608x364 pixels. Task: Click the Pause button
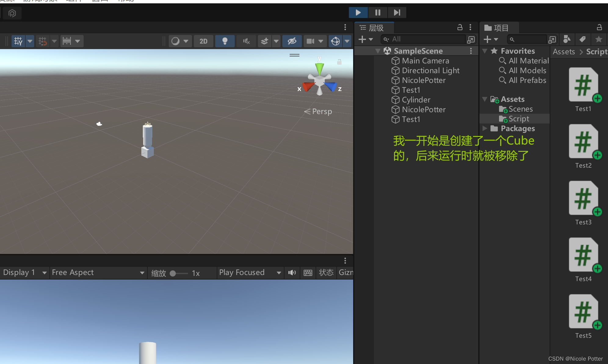point(378,12)
